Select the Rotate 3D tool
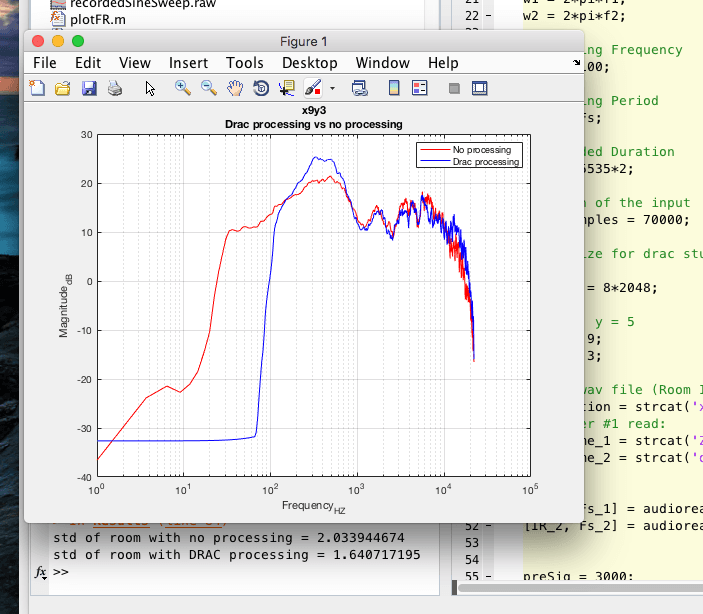 [x=261, y=88]
